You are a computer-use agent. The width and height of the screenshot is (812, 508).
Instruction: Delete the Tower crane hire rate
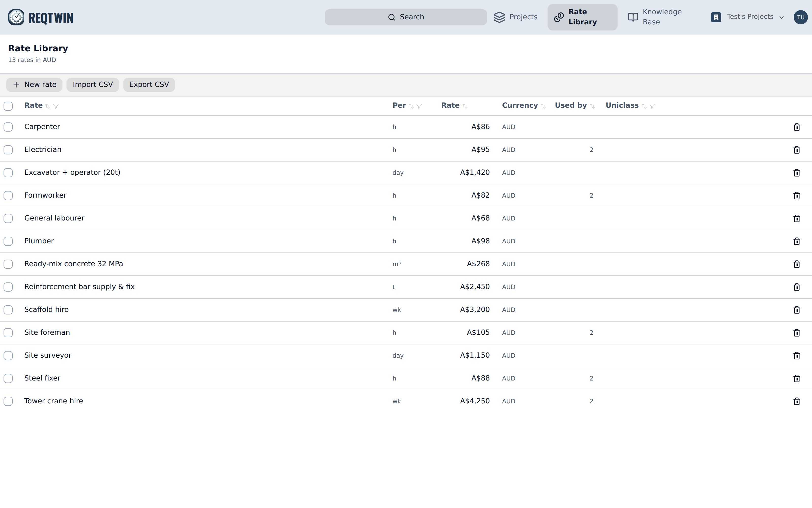click(x=797, y=401)
